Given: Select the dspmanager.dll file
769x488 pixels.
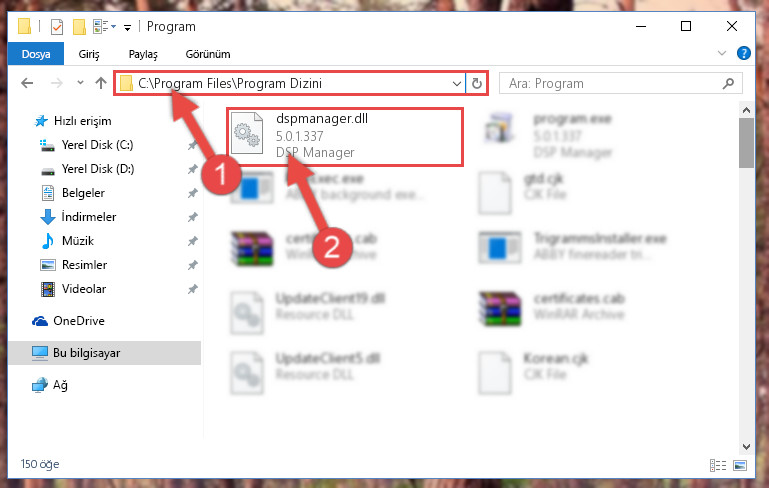Looking at the screenshot, I should point(345,136).
